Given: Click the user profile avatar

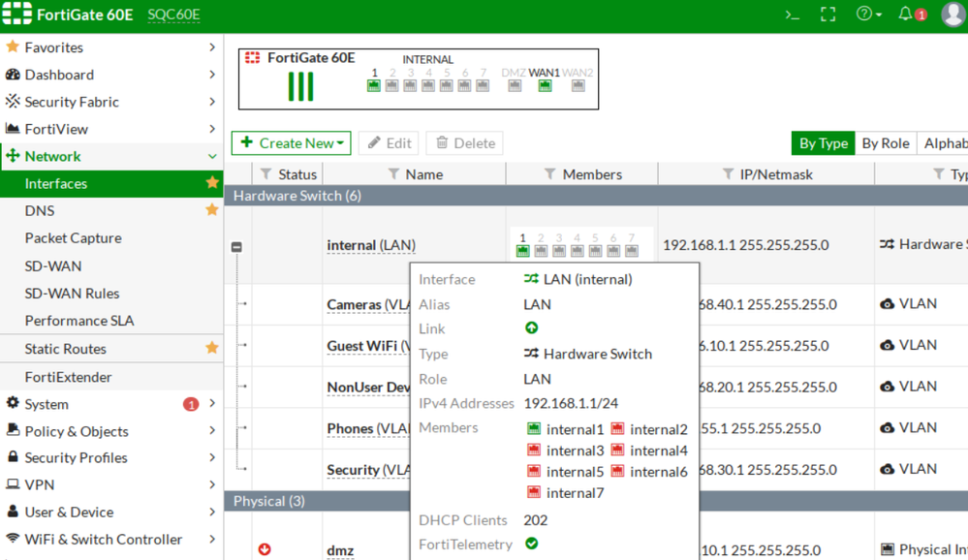Looking at the screenshot, I should click(x=952, y=15).
